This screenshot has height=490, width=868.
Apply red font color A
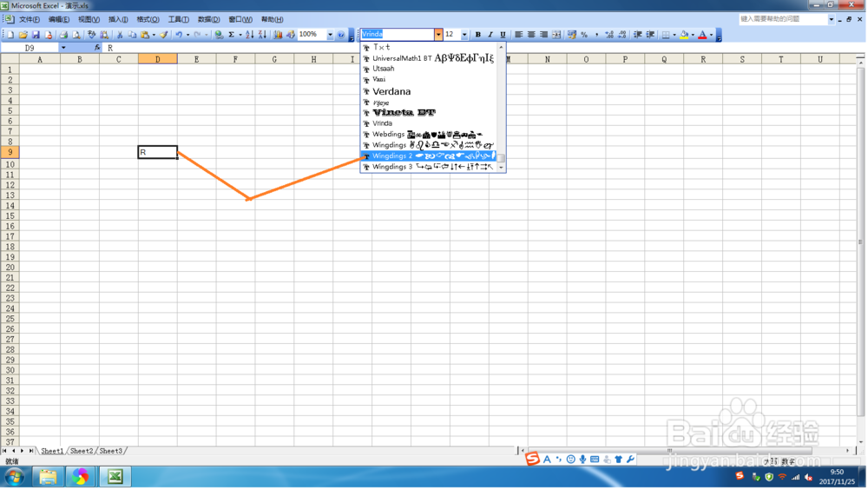(x=703, y=35)
